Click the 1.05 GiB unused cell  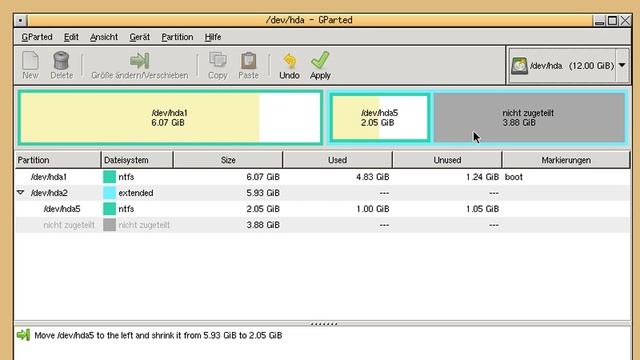point(482,209)
